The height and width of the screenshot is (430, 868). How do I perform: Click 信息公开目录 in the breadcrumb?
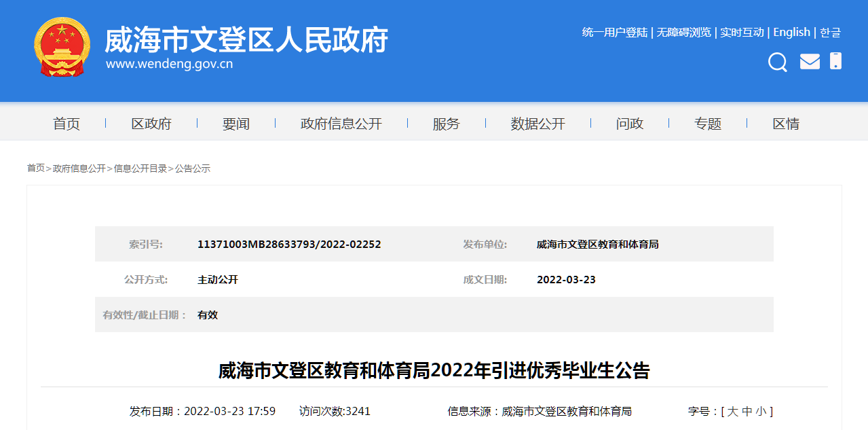click(x=140, y=168)
